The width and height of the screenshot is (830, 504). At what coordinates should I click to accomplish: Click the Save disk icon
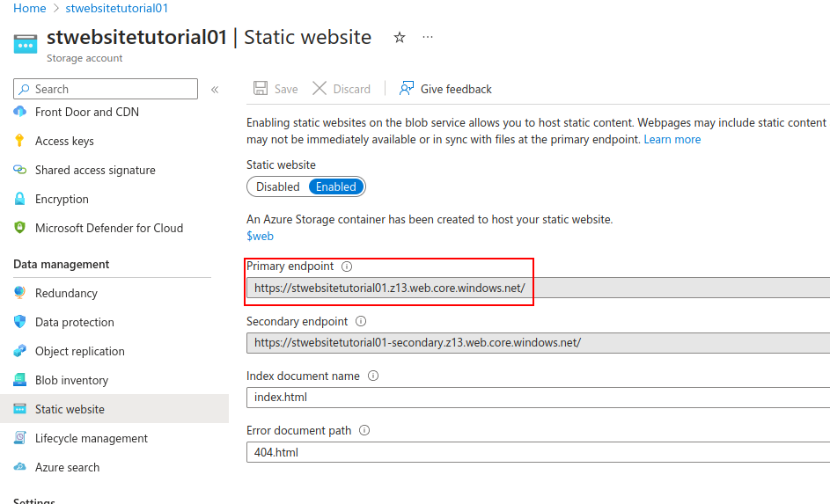(x=261, y=88)
